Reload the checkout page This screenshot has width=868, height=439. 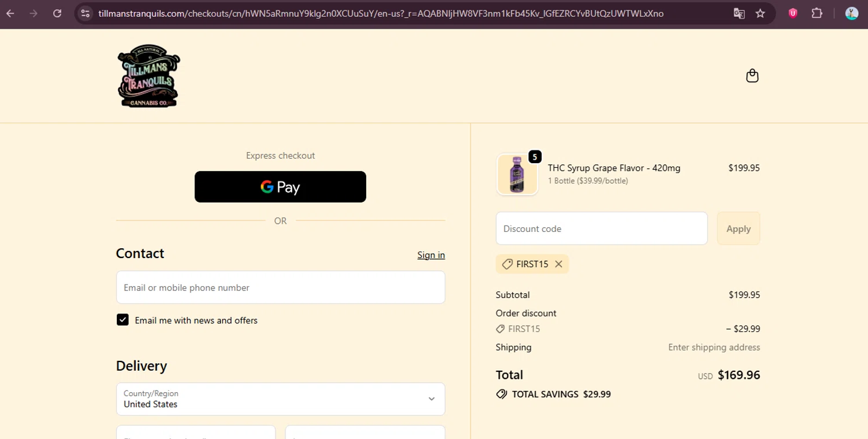57,13
